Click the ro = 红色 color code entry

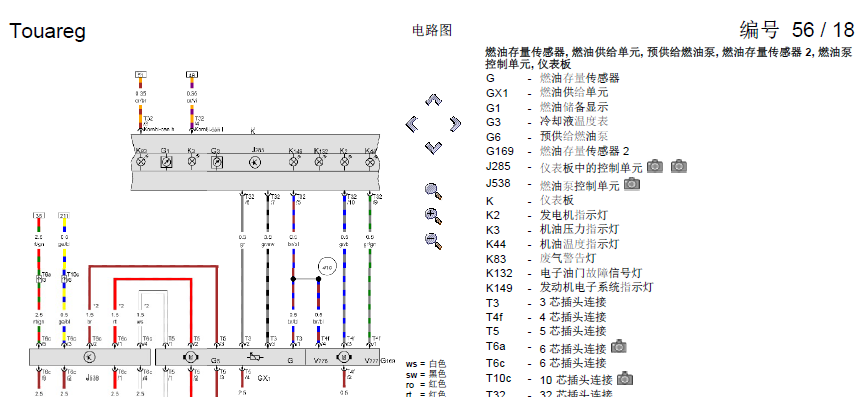point(426,384)
